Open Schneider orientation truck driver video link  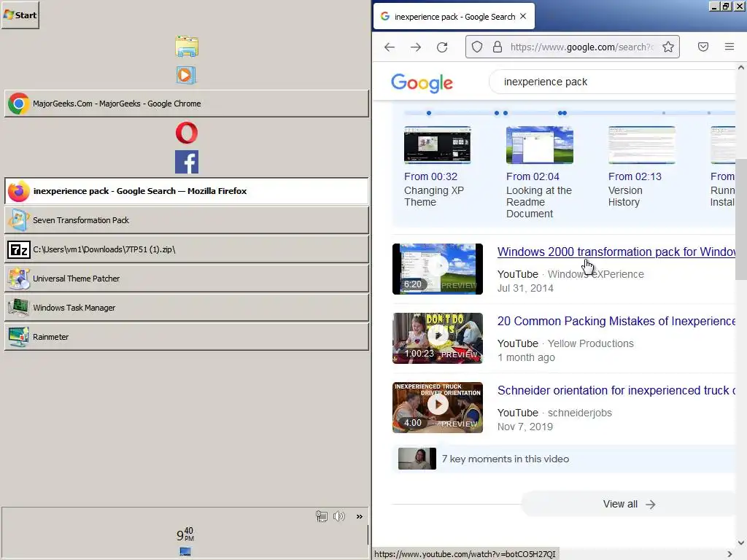pos(616,391)
